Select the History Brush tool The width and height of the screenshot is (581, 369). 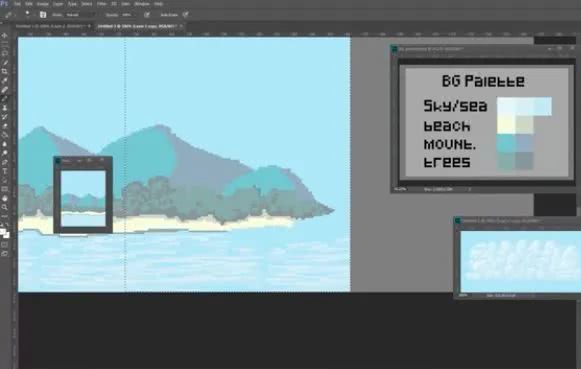5,117
